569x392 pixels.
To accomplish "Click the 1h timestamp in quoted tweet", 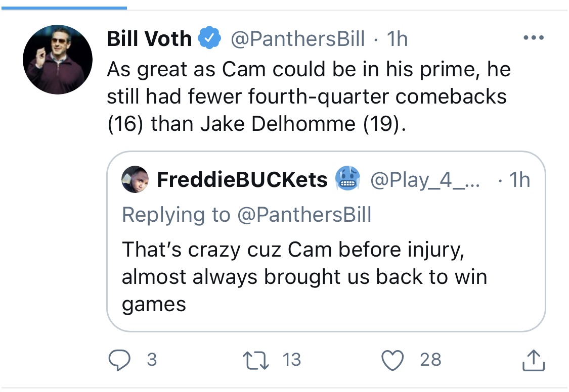I will (x=517, y=180).
